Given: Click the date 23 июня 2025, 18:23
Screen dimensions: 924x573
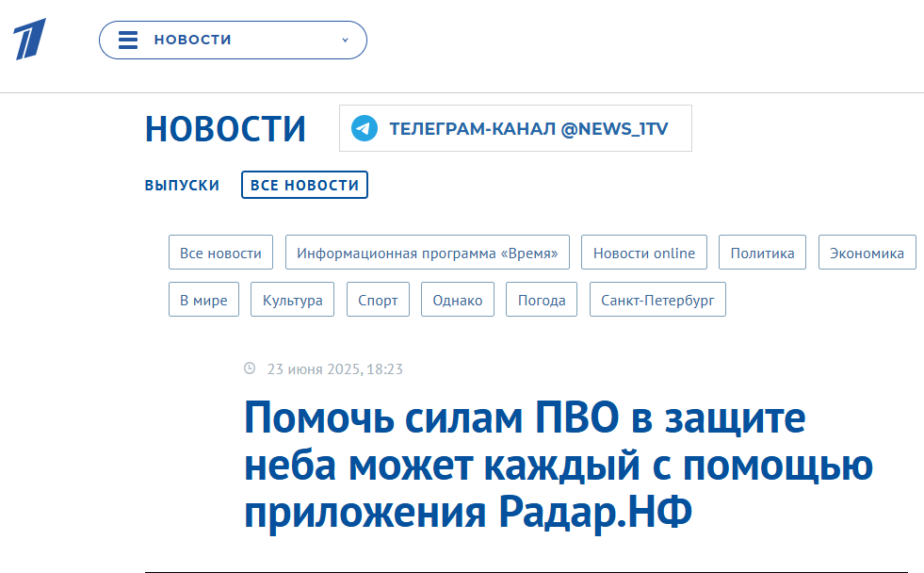Looking at the screenshot, I should (334, 369).
